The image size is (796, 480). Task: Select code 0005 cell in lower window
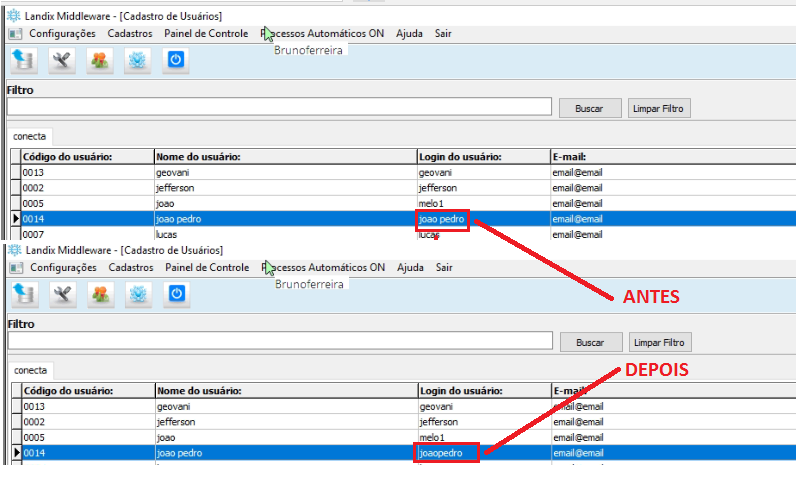tap(88, 437)
